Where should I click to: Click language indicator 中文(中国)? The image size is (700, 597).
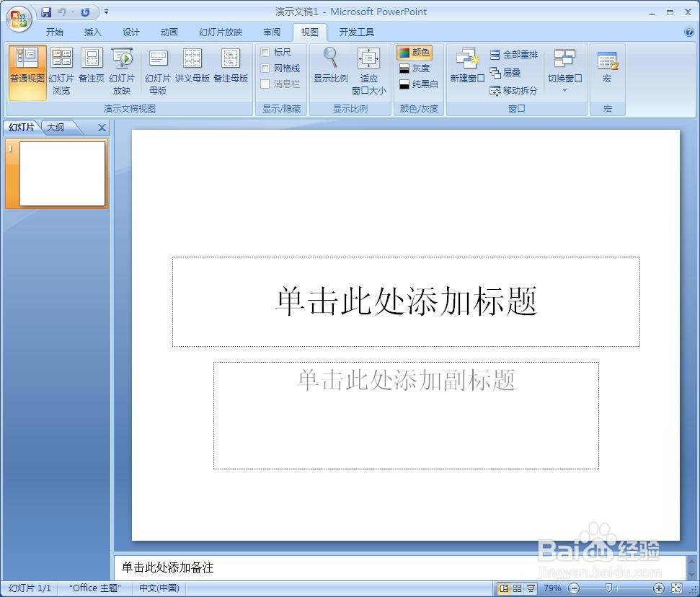click(159, 588)
